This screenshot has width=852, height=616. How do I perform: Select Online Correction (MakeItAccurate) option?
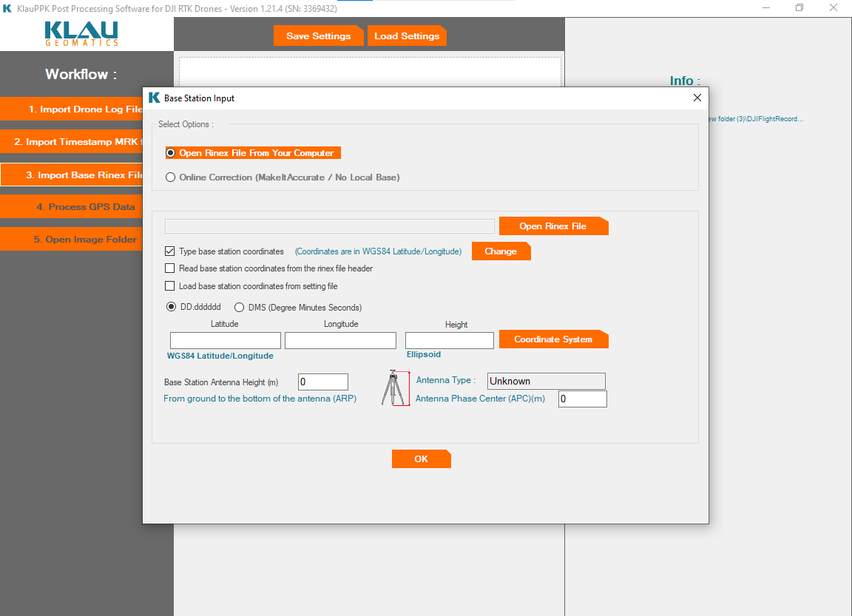(x=283, y=177)
